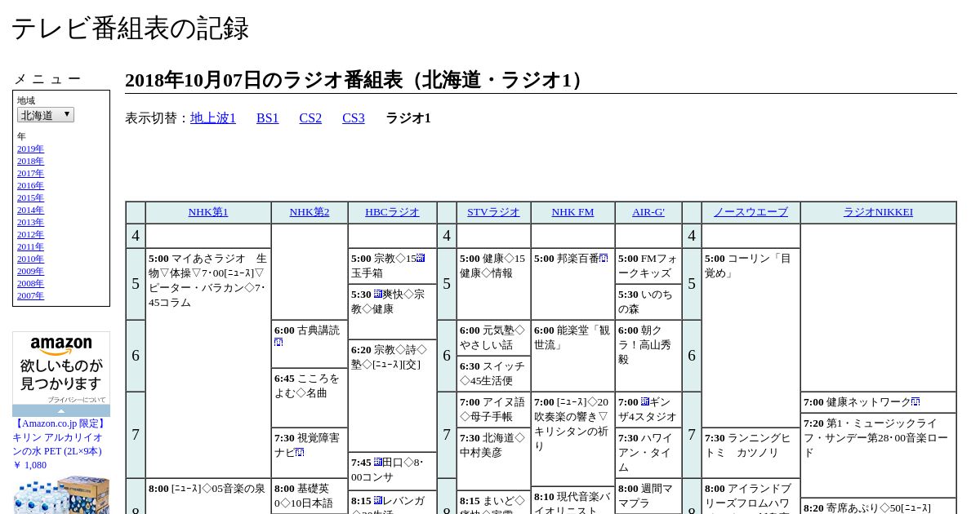
Task: Open the NHK FM channel header link
Action: (x=572, y=212)
